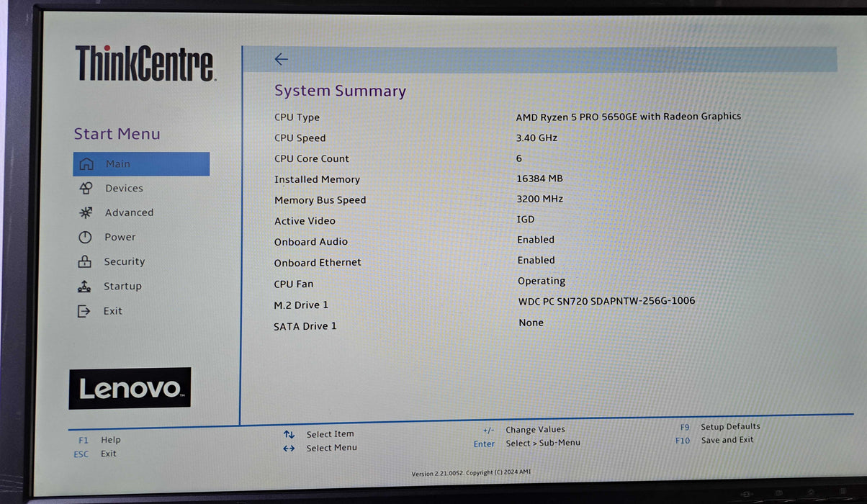The width and height of the screenshot is (867, 504).
Task: Choose Exit from the Start Menu
Action: click(112, 311)
